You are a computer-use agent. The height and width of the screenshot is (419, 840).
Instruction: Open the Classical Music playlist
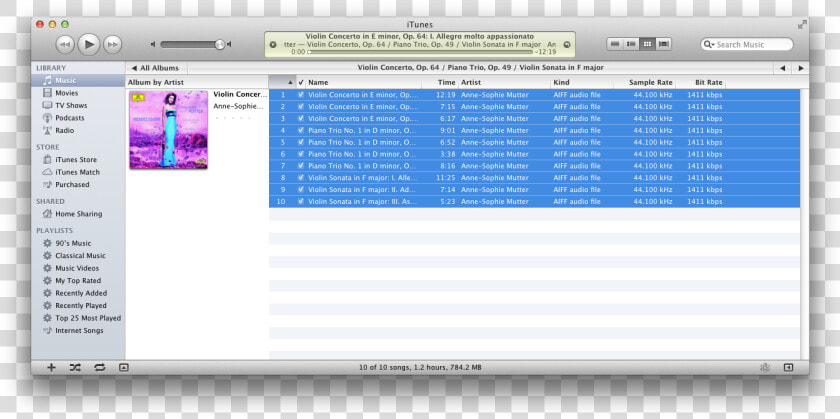click(80, 256)
